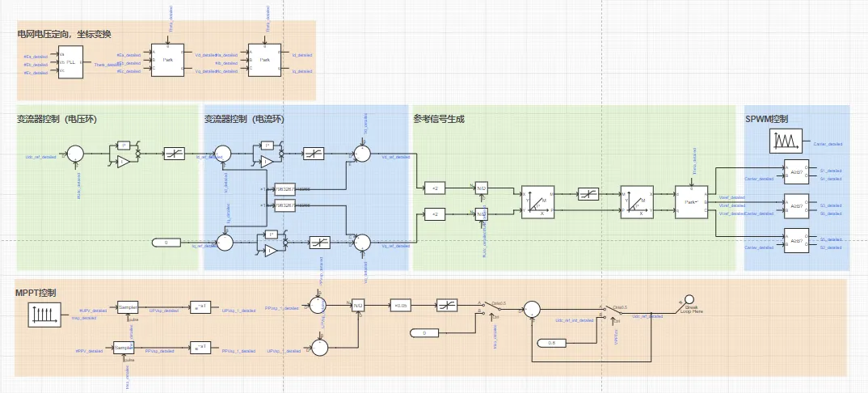Screen dimensions: 868x393
Task: Click the Udc_ref_detailed label in the voltage loop
Action: click(x=40, y=157)
